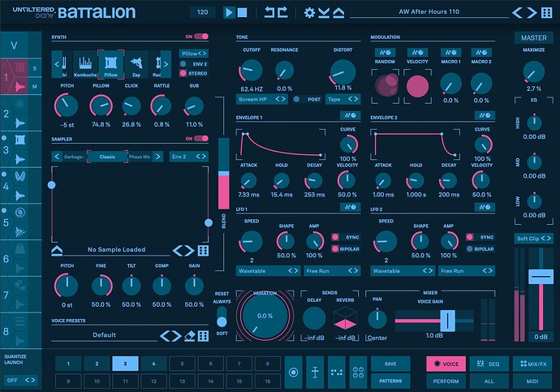Select pattern slot 3
560x392 pixels.
pyautogui.click(x=125, y=364)
